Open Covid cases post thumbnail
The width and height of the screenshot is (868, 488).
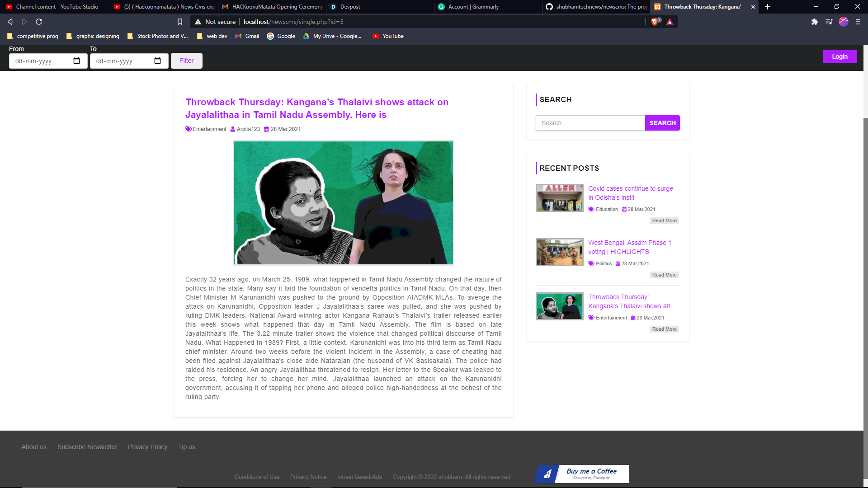[x=559, y=198]
